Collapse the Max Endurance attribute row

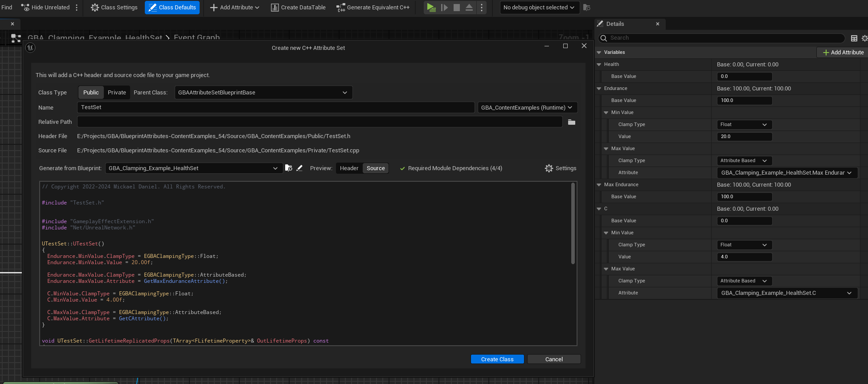click(599, 185)
